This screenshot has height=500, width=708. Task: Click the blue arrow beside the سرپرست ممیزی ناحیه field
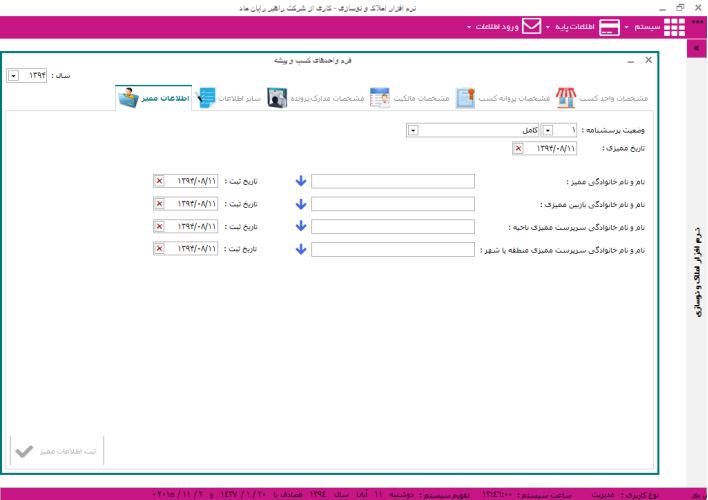tap(300, 226)
